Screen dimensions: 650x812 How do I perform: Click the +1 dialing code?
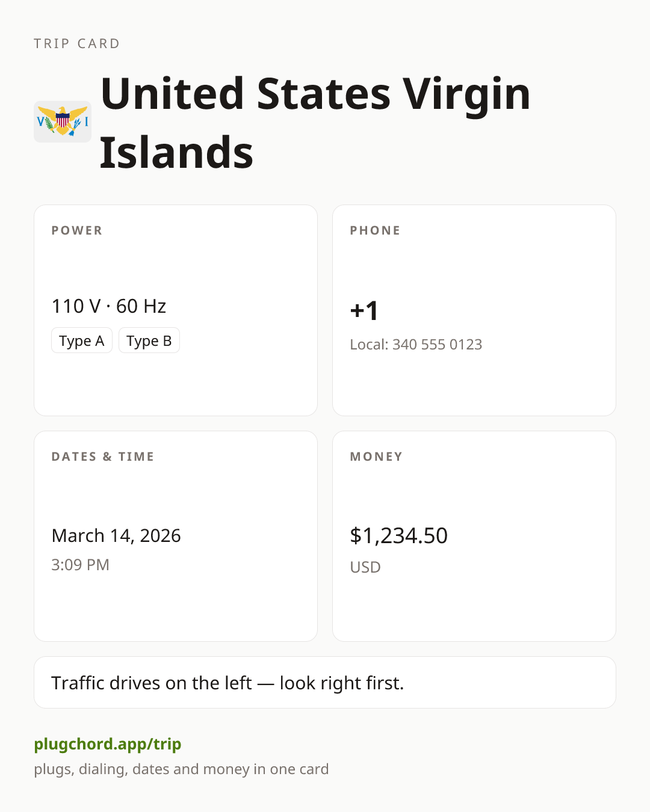tap(364, 310)
